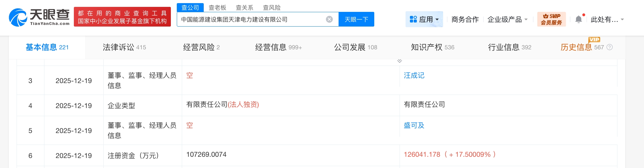Image resolution: width=644 pixels, height=168 pixels.
Task: Open the 应用 apps dropdown
Action: coord(424,19)
